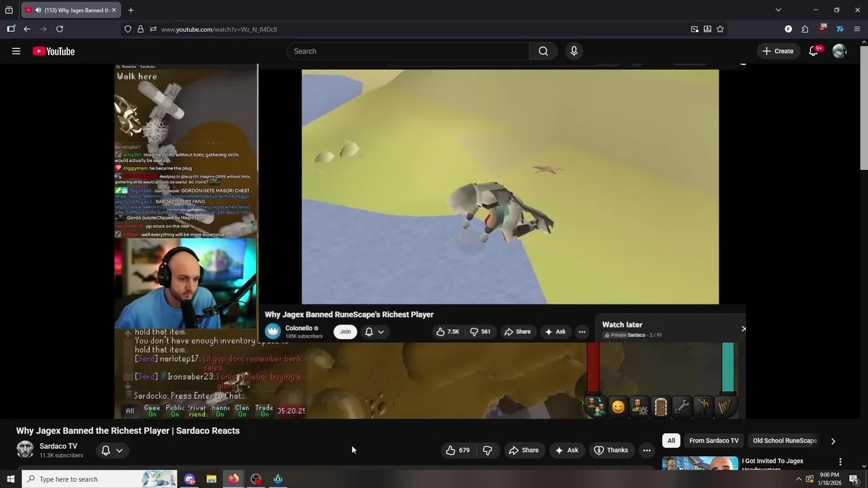Viewport: 868px width, 488px height.
Task: Open Firefox sidebar panel icon
Action: [x=11, y=29]
